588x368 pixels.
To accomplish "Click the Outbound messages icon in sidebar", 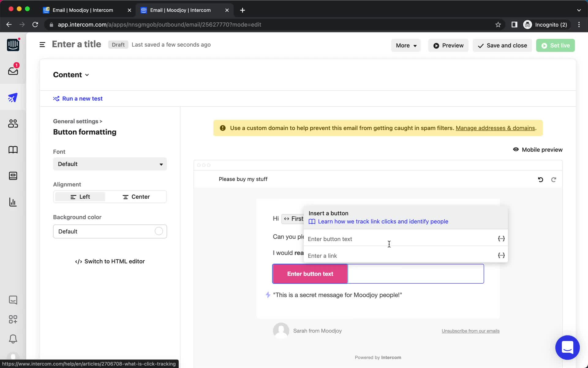I will (x=13, y=98).
